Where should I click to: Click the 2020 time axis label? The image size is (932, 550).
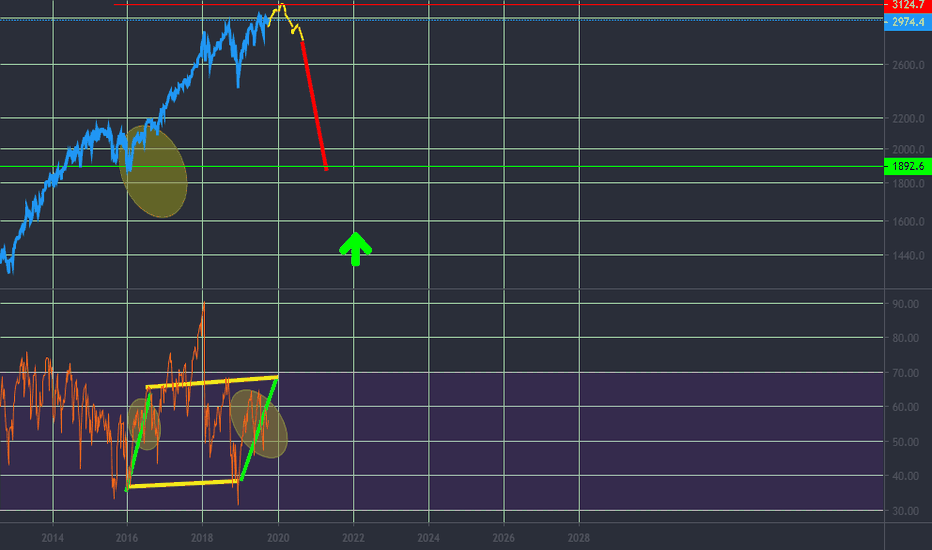[278, 538]
